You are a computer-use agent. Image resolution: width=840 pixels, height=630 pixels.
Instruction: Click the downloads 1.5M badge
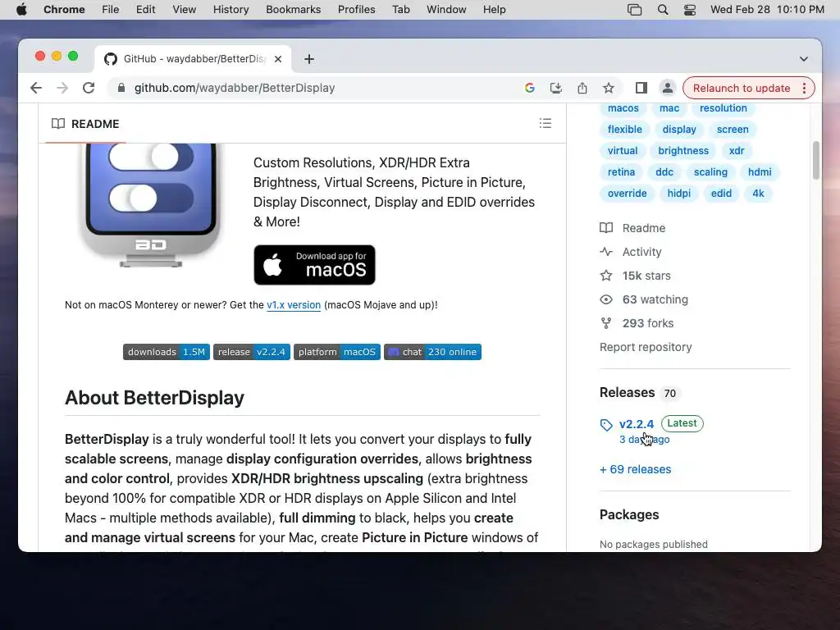[x=166, y=352]
